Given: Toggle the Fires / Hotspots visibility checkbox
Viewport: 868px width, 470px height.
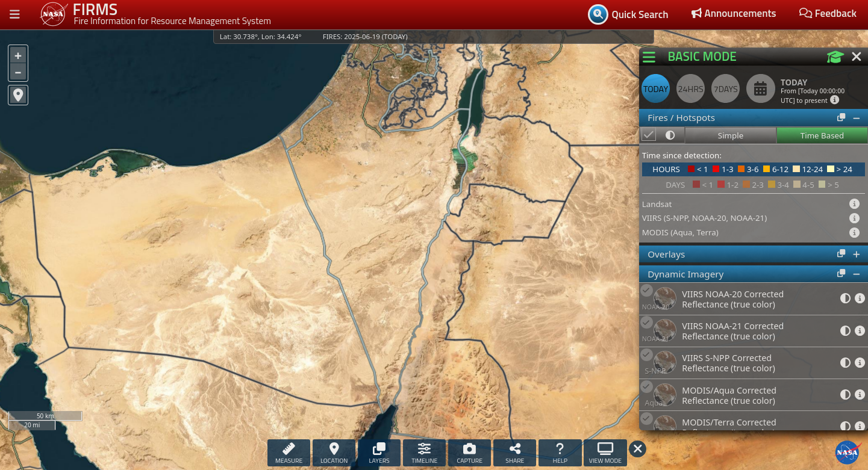Looking at the screenshot, I should [x=648, y=135].
